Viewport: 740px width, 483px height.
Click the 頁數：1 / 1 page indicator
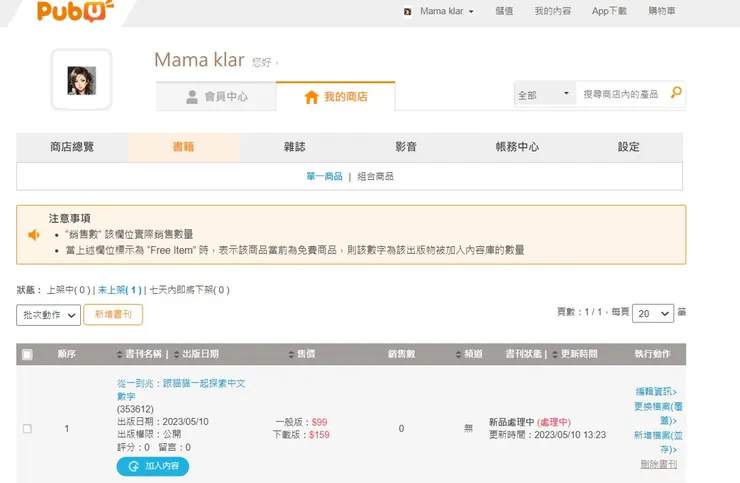tap(579, 312)
